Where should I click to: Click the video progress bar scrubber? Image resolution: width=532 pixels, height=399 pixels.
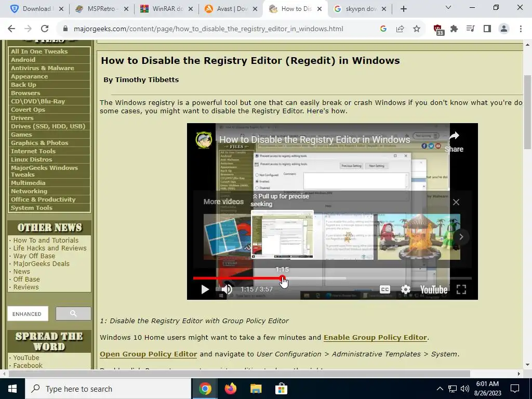[x=282, y=278]
